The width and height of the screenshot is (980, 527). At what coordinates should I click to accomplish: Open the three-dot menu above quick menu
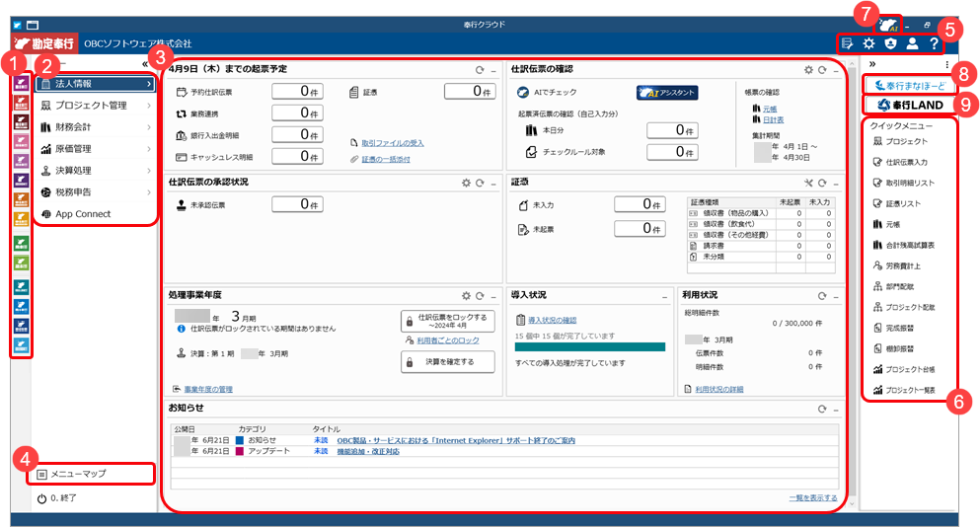(x=946, y=64)
